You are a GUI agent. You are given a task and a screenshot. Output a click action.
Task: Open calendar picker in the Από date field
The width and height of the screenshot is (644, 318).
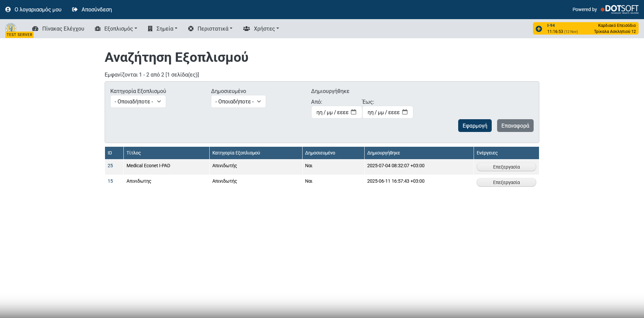[354, 112]
